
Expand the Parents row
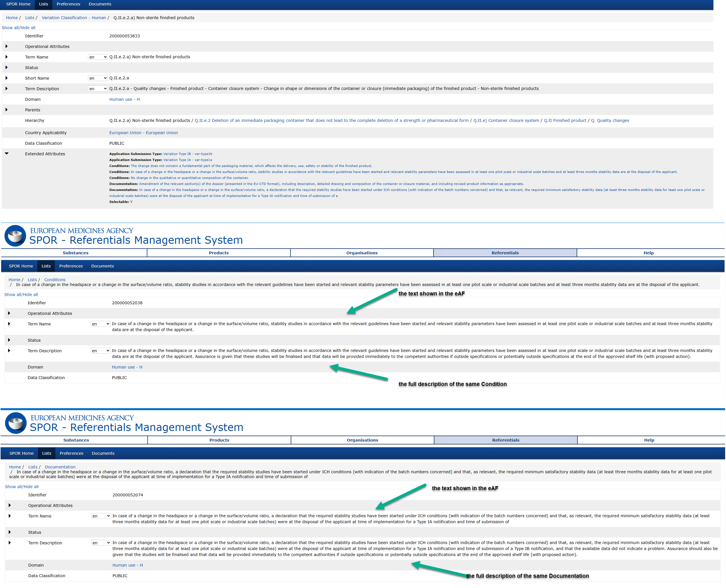point(7,110)
